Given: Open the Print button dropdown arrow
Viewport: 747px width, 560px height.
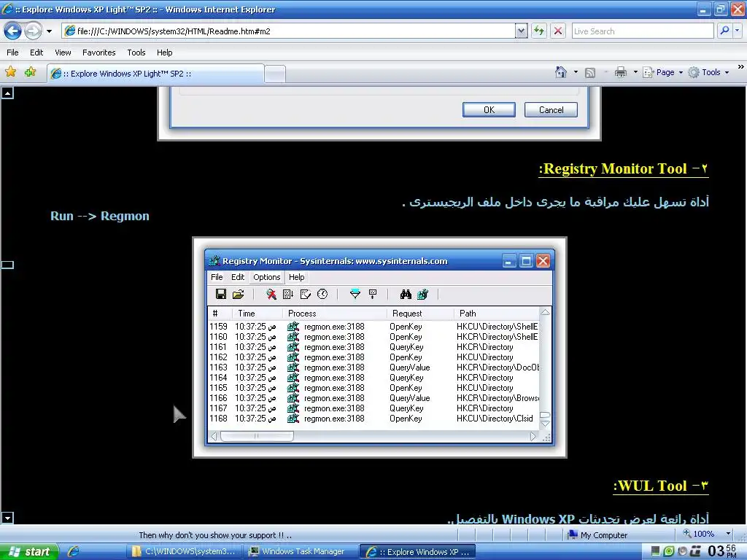Looking at the screenshot, I should point(635,72).
